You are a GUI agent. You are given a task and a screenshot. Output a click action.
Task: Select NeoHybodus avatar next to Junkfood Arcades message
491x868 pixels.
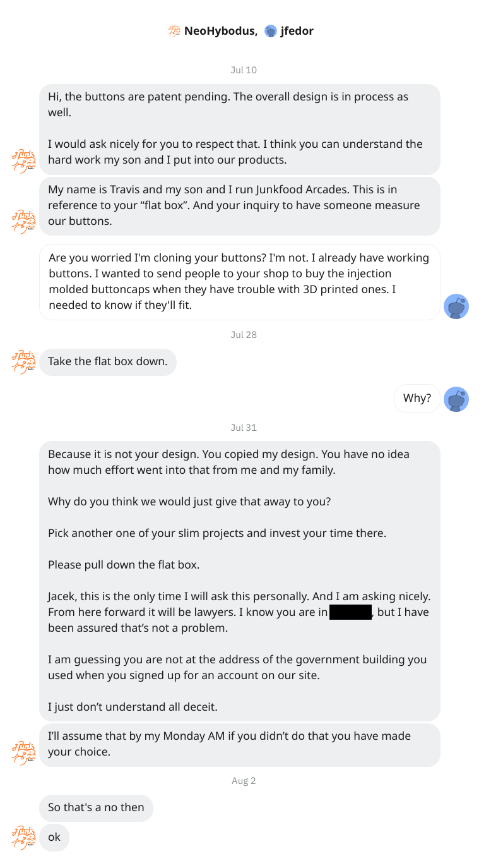tap(24, 222)
